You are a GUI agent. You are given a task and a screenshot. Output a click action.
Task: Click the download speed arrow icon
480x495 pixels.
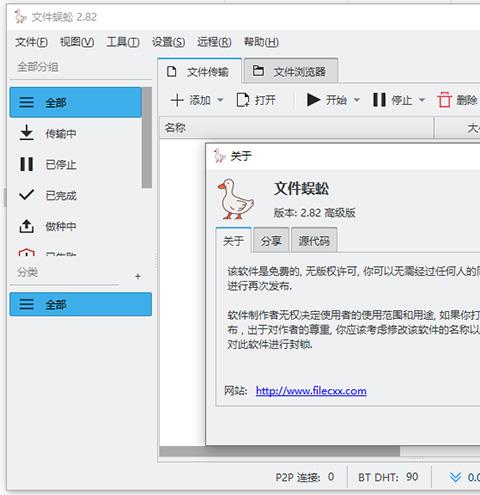coord(455,477)
